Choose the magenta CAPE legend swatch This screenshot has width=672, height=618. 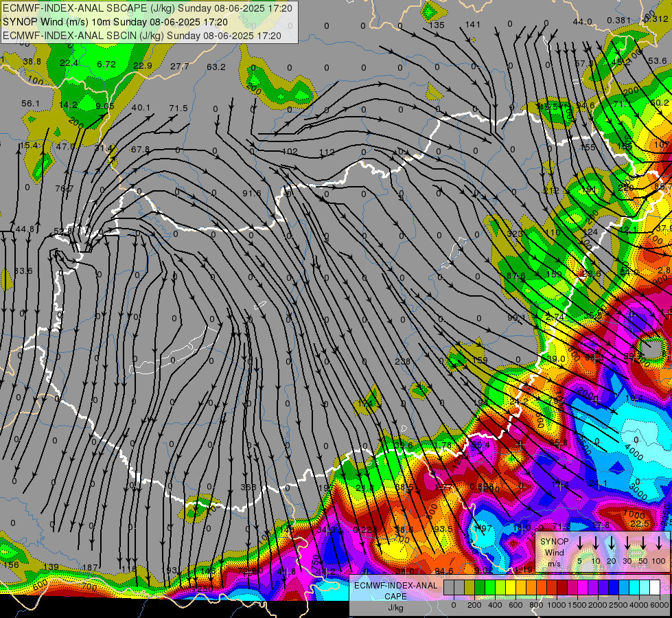583,587
